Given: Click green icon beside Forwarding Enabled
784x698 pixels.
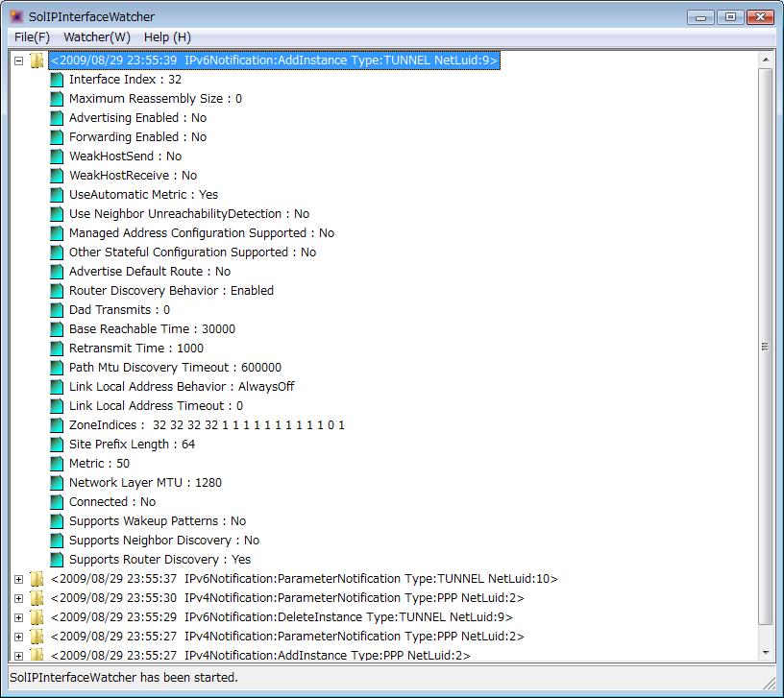Looking at the screenshot, I should (57, 137).
